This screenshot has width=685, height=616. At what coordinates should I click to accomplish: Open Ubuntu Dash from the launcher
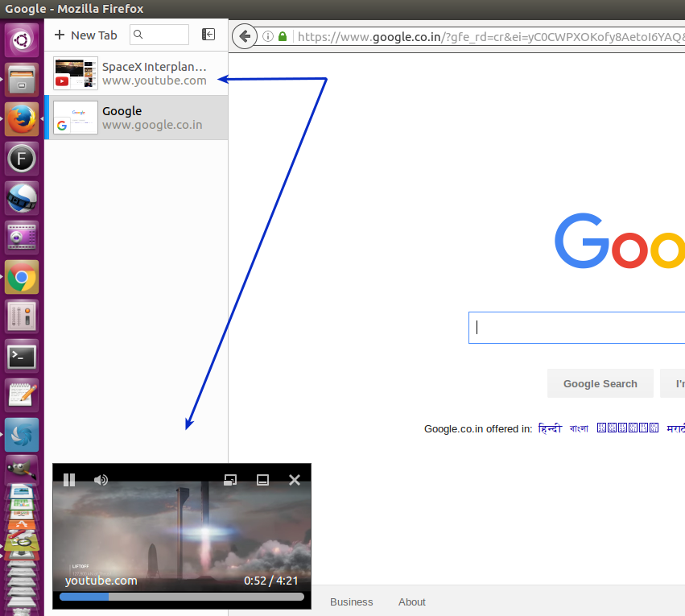(x=22, y=40)
